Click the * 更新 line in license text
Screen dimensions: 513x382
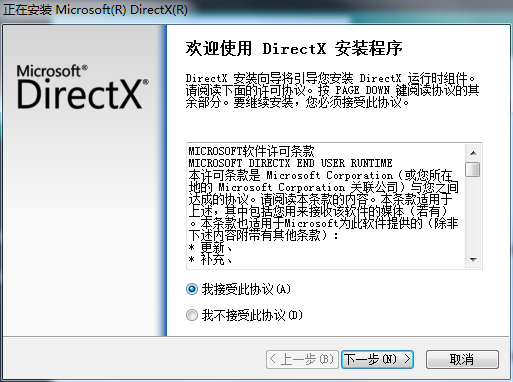pyautogui.click(x=210, y=247)
